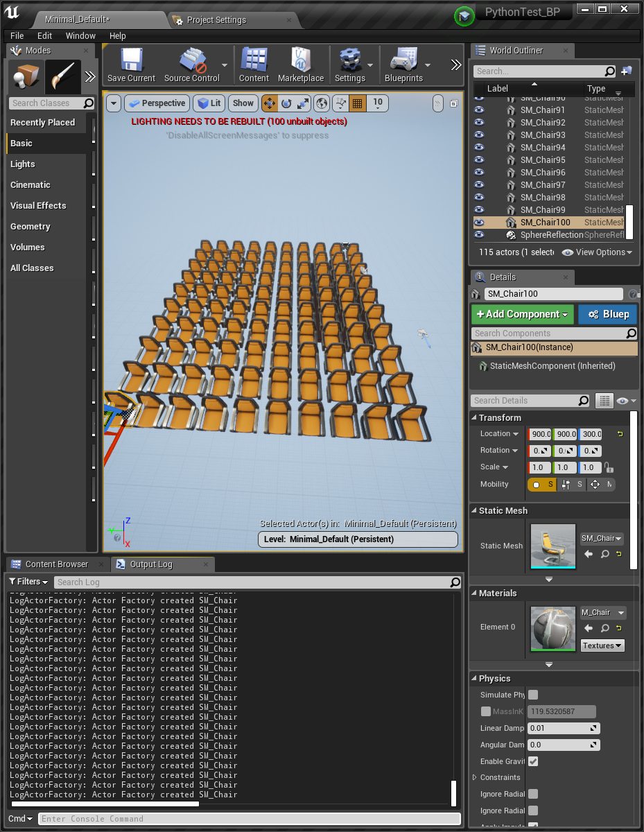Set Mobility to Movable
Screen dimensions: 644x832
coord(601,485)
